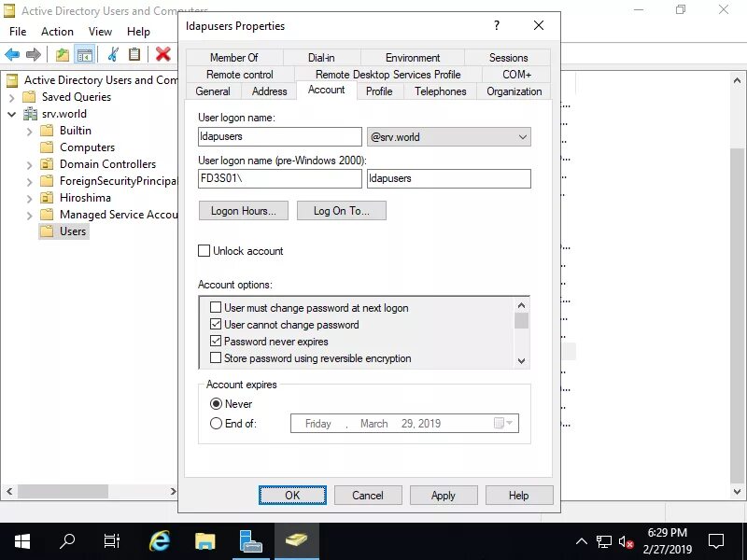Viewport: 747px width, 560px height.
Task: Click the Active Directory Users taskbar icon
Action: click(296, 541)
